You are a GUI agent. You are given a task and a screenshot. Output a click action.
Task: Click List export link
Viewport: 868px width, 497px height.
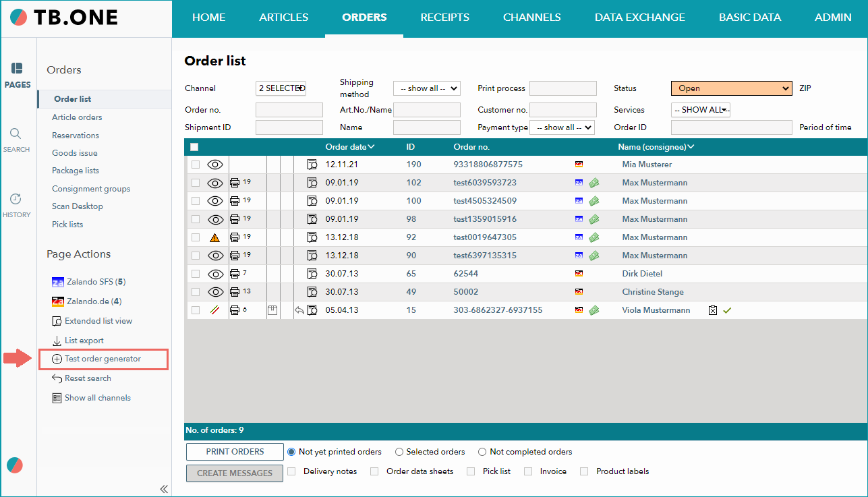click(x=84, y=341)
